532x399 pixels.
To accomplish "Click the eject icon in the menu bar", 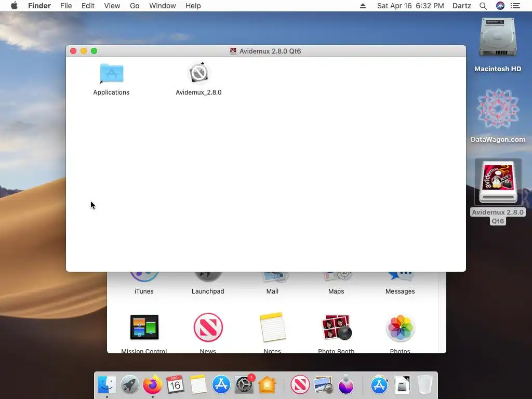I will (x=363, y=6).
